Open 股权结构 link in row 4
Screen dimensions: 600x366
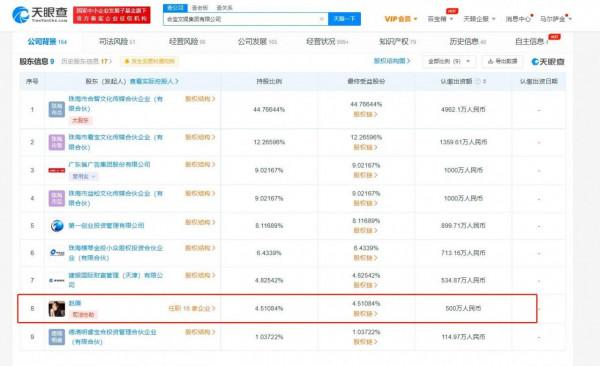200,193
